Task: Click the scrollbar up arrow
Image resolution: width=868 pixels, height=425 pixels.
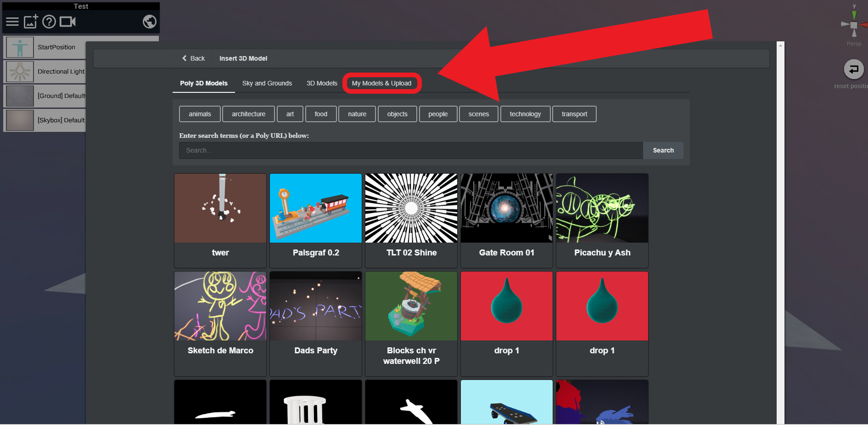Action: click(780, 45)
